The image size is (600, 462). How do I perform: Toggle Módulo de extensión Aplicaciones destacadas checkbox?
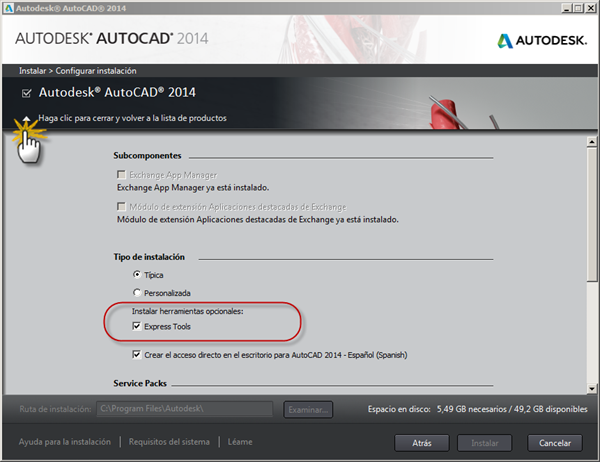point(121,206)
